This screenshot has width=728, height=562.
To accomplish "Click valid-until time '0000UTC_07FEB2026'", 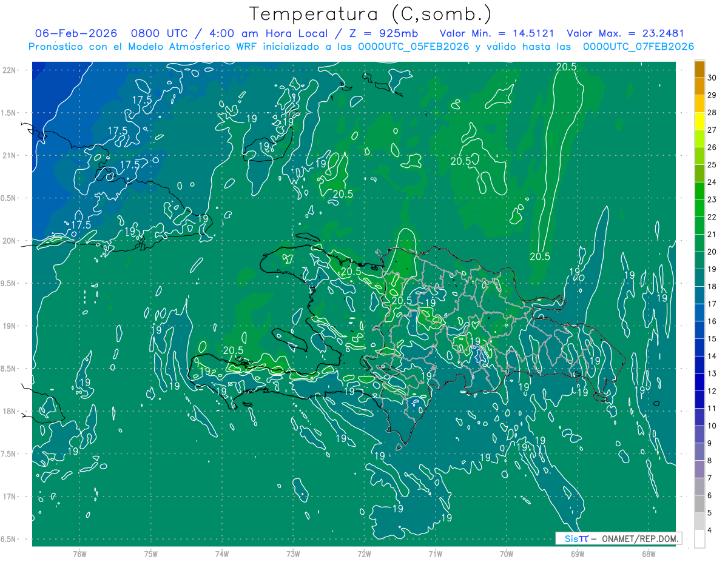I will 638,47.
